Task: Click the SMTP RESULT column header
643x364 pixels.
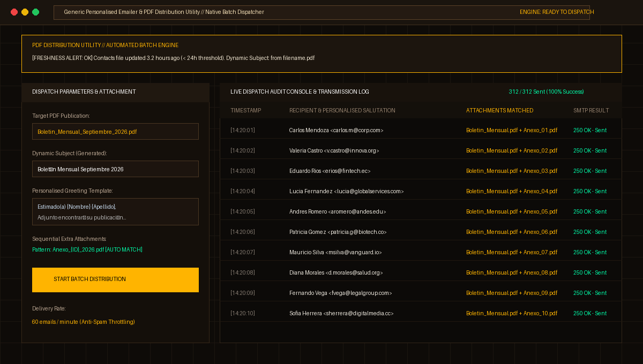Action: (591, 110)
